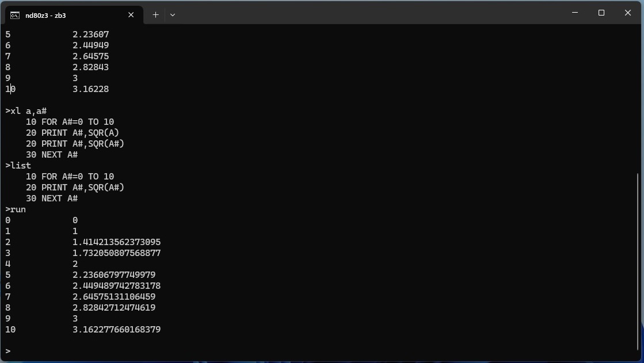Click the '>xl a,a#' command line

point(26,111)
